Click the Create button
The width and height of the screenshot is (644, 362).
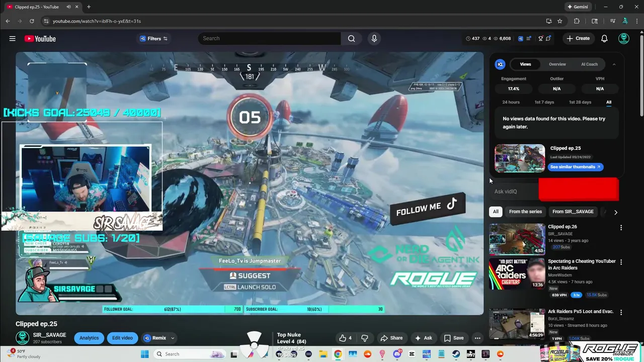(x=578, y=39)
